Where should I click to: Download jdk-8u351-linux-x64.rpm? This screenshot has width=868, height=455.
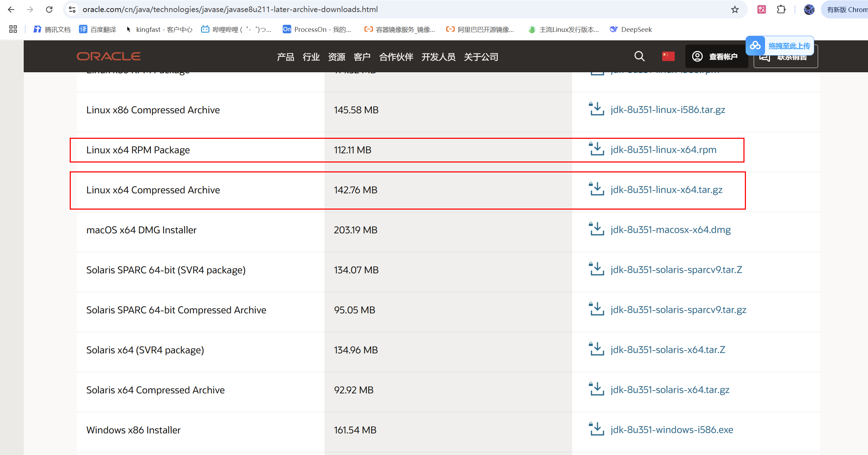pyautogui.click(x=663, y=150)
